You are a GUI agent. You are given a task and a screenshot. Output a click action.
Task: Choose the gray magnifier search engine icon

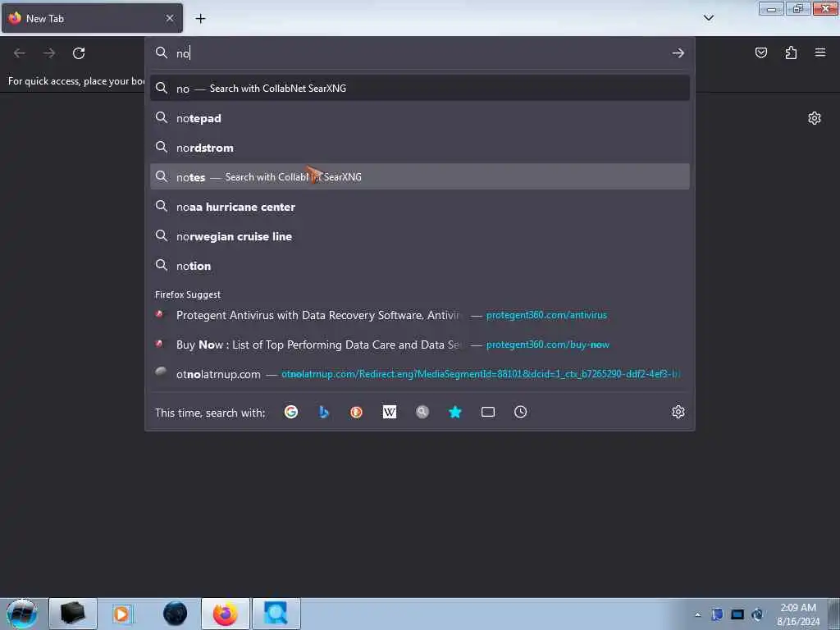[422, 412]
